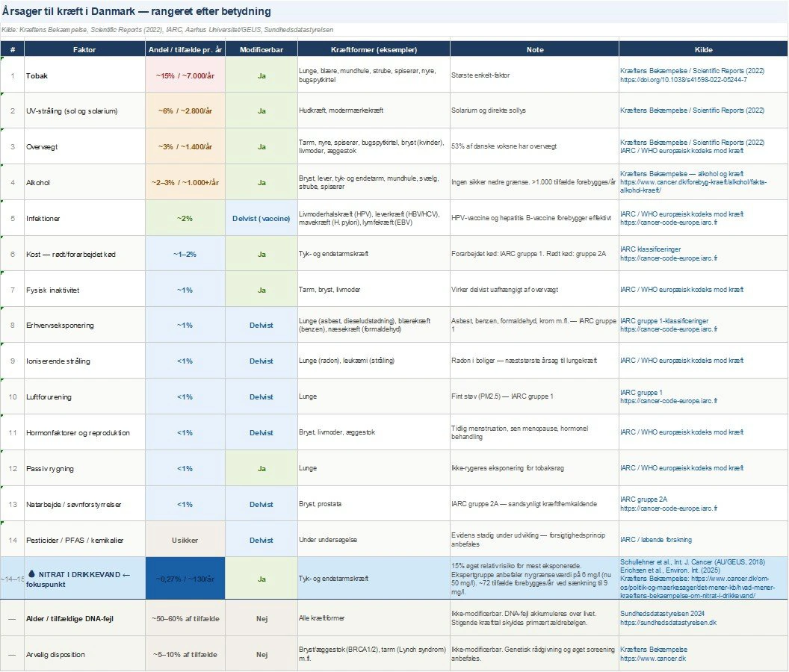Open cancer-code-europe link in Luftforurening row

click(x=669, y=401)
